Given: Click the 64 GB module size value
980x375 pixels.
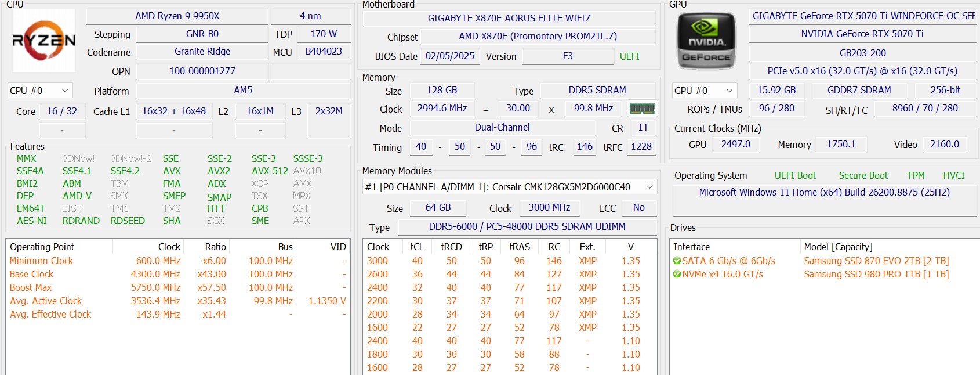Looking at the screenshot, I should pyautogui.click(x=438, y=208).
